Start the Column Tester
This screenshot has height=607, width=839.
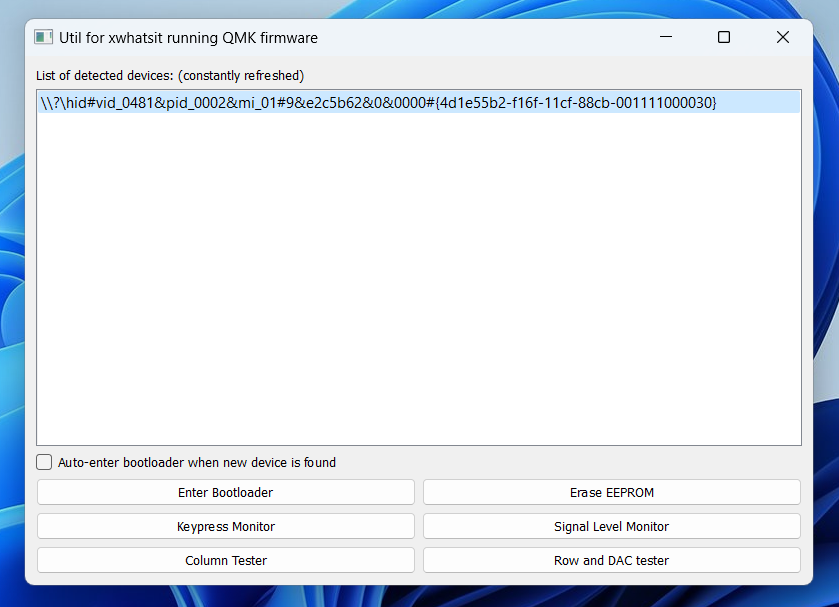click(x=225, y=560)
